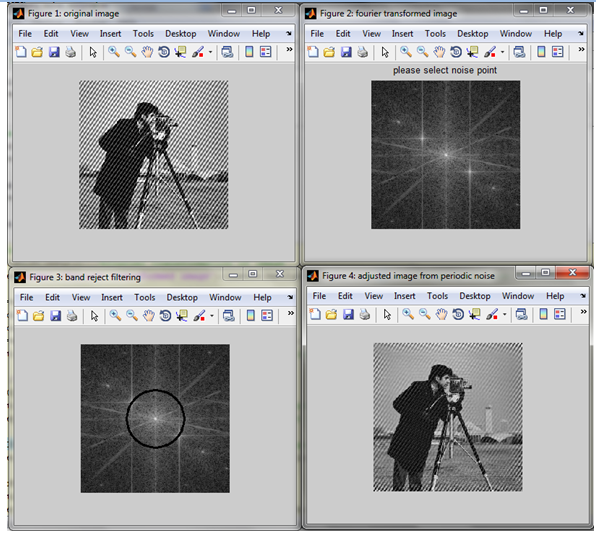Click Save Figure icon in Figure 2
The image size is (596, 537).
pyautogui.click(x=346, y=52)
